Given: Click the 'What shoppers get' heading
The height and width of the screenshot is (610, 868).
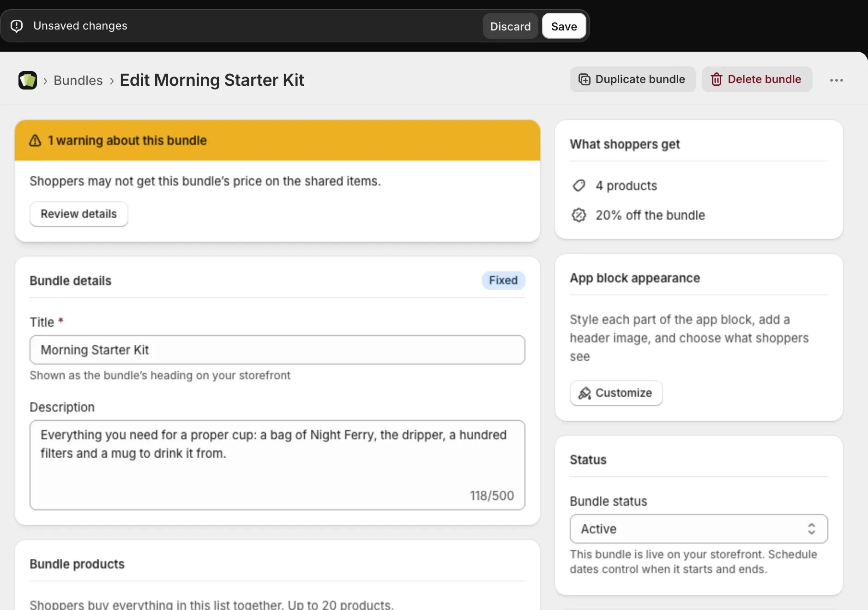Looking at the screenshot, I should pos(625,144).
